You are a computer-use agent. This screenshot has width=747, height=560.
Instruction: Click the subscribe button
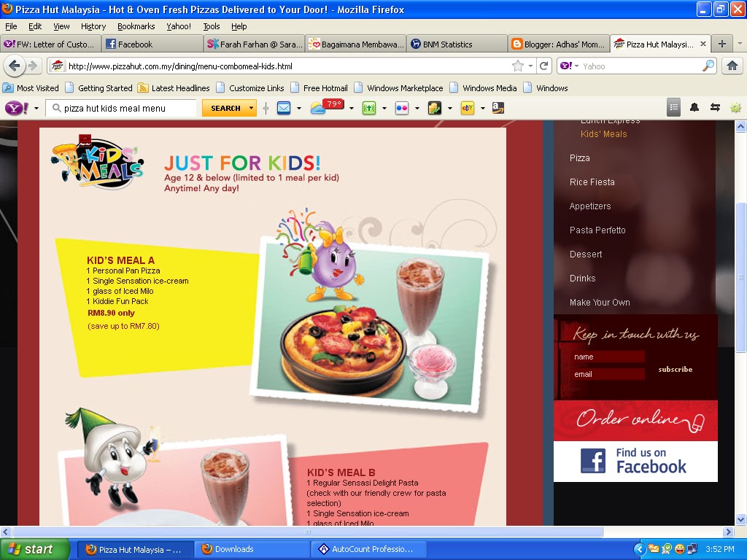[x=675, y=369]
